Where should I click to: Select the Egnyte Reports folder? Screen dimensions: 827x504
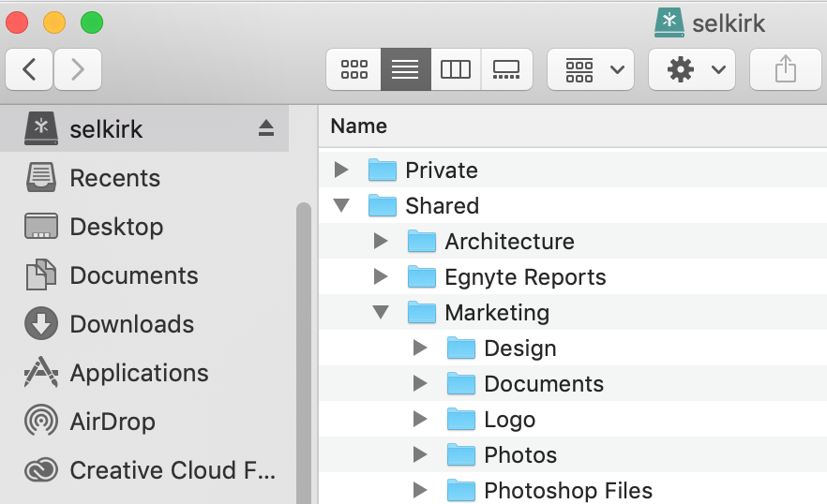[524, 277]
